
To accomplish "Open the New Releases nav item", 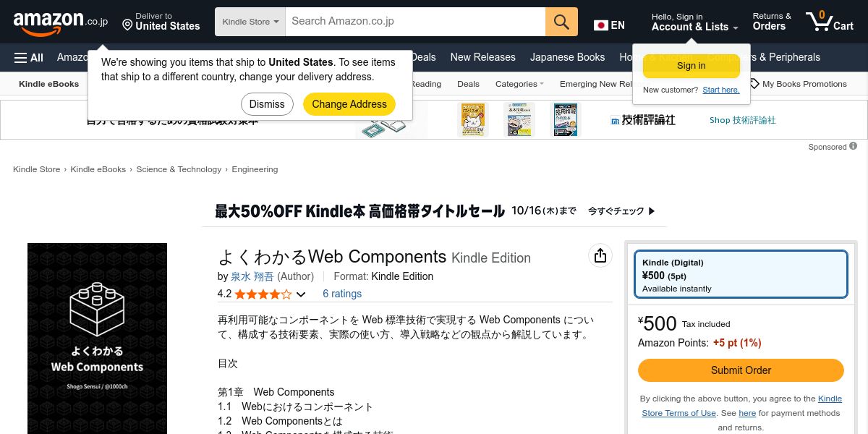I will 482,57.
